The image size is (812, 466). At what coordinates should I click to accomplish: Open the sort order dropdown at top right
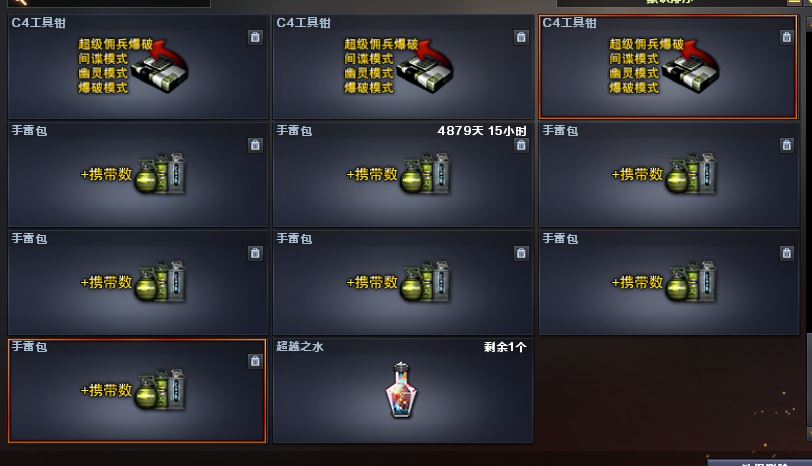pyautogui.click(x=671, y=3)
